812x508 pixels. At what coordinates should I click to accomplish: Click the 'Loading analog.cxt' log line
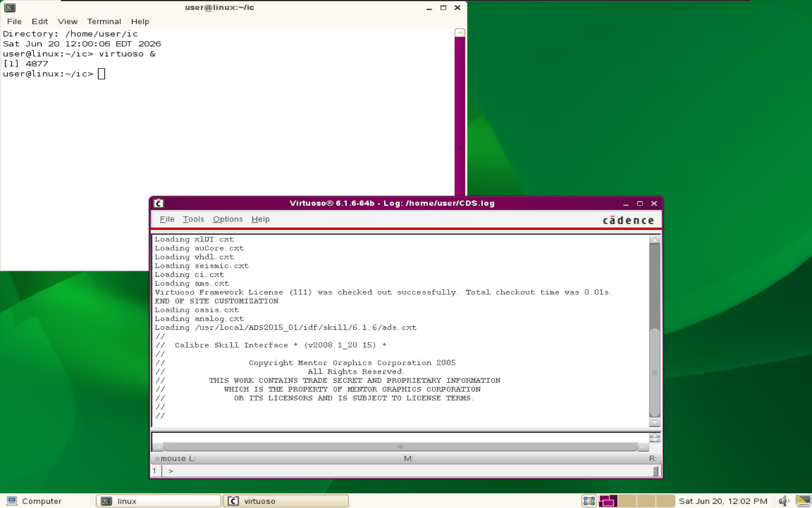[x=199, y=319]
